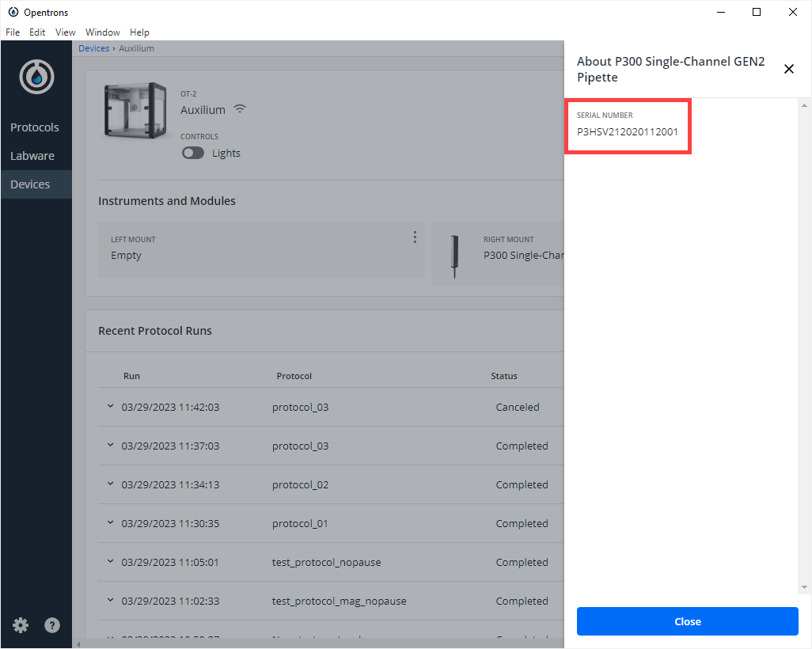Open app settings gear icon
Viewport: 812px width, 649px height.
pyautogui.click(x=21, y=625)
